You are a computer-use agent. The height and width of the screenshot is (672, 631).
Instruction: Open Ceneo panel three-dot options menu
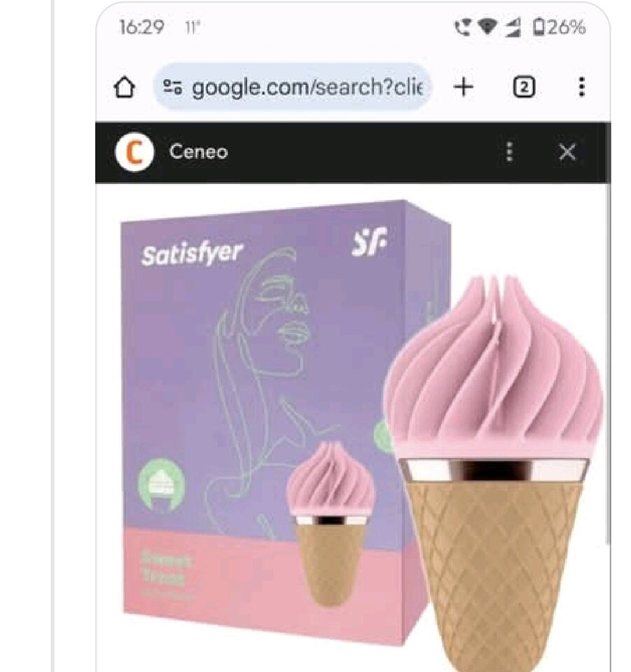point(509,152)
